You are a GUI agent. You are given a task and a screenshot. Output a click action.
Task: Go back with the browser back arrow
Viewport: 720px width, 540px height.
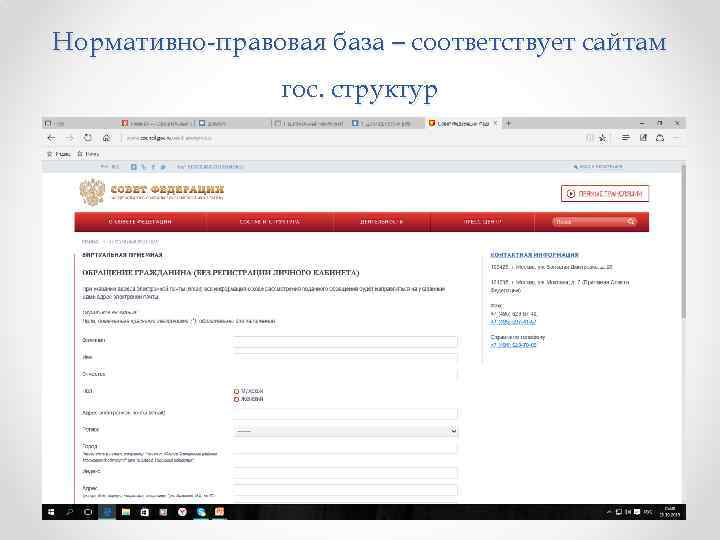click(51, 138)
